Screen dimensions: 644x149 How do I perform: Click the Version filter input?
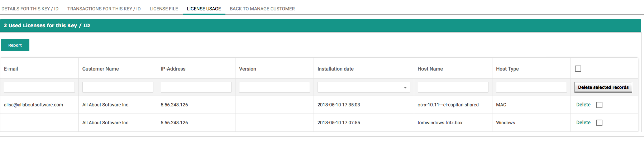274,87
